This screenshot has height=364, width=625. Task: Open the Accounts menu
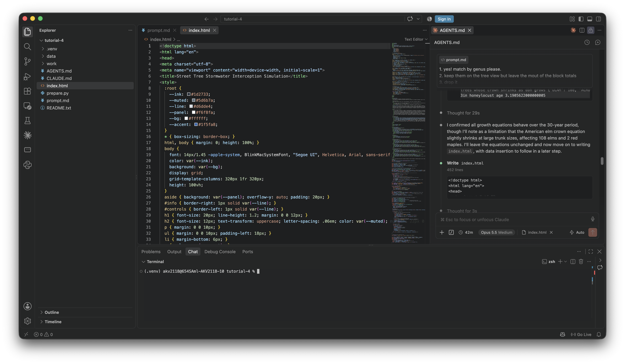pyautogui.click(x=28, y=306)
